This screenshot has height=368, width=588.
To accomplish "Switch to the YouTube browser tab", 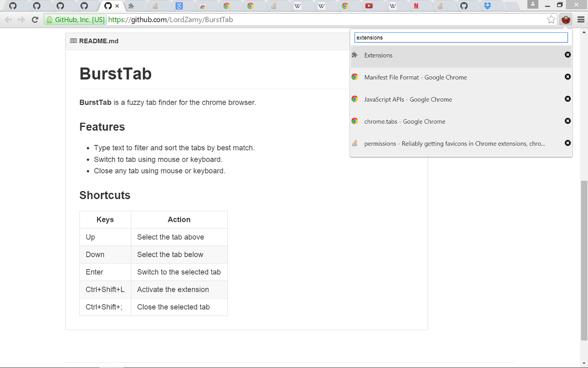I will click(369, 6).
